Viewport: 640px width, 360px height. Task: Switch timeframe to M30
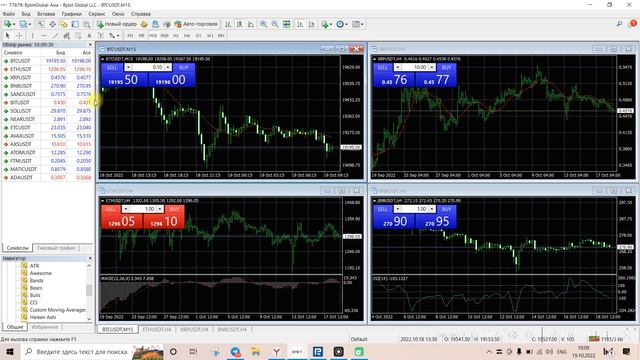click(164, 36)
